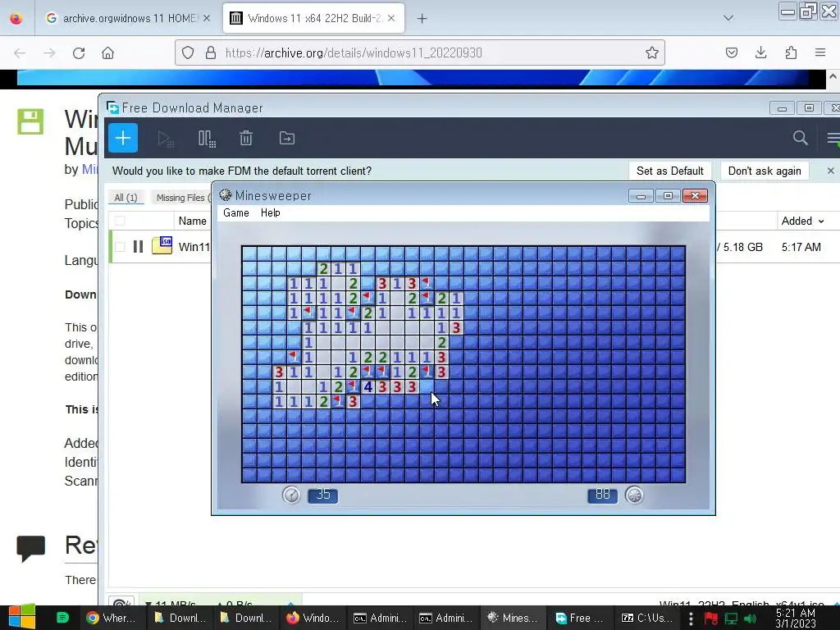840x630 pixels.
Task: Expand the Firefox list all tabs arrow
Action: [728, 18]
